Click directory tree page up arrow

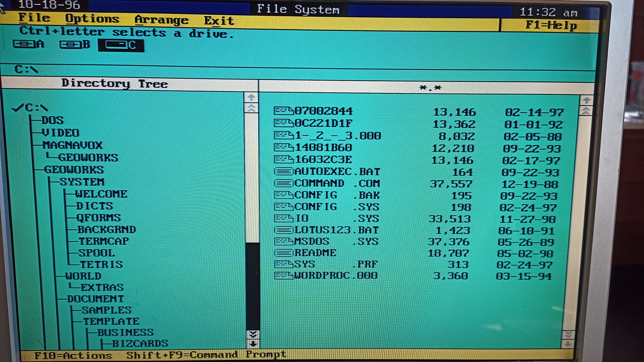pyautogui.click(x=252, y=108)
